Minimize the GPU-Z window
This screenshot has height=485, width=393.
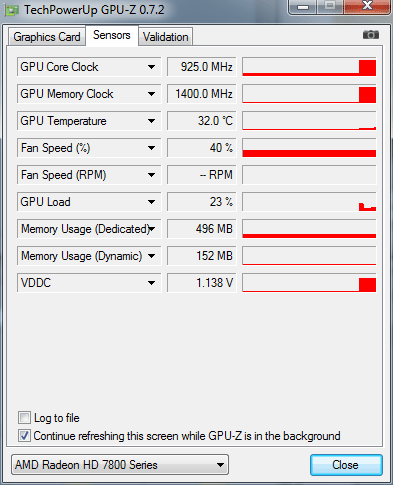[303, 6]
